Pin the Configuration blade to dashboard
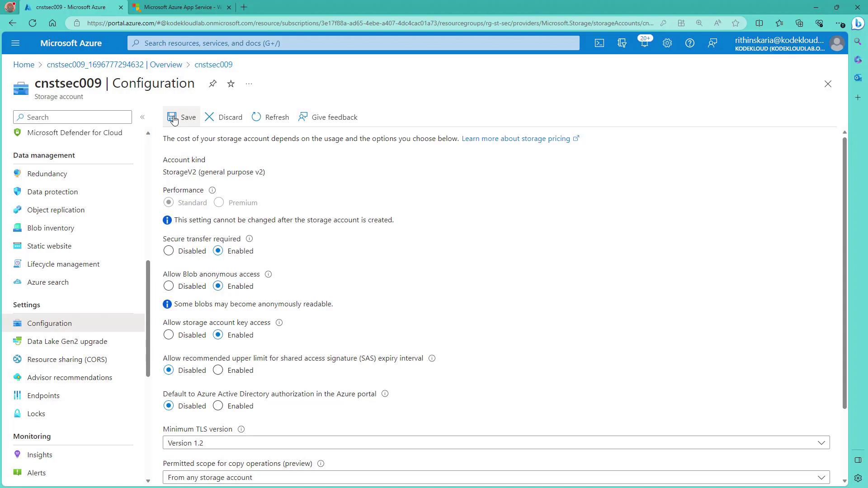This screenshot has width=868, height=488. coord(212,84)
